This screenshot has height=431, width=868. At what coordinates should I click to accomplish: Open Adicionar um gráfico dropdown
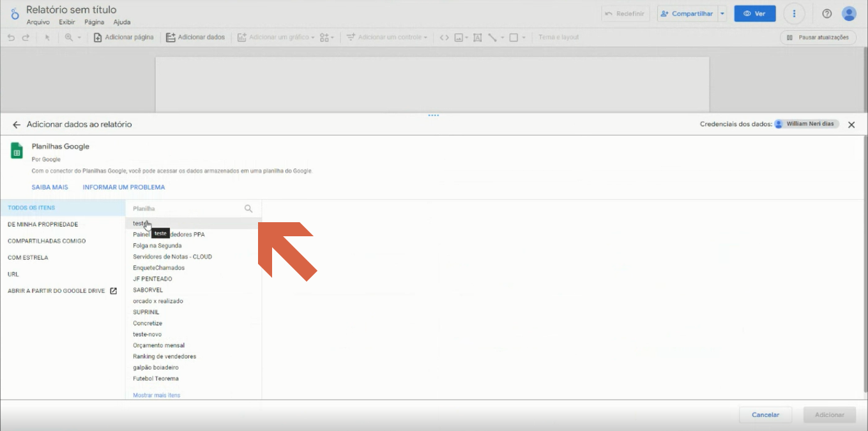tap(276, 38)
